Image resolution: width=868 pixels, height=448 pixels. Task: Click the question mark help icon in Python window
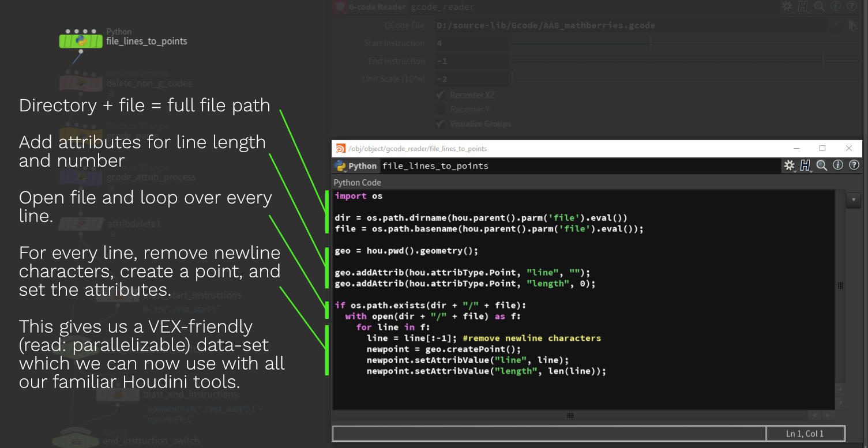point(854,165)
